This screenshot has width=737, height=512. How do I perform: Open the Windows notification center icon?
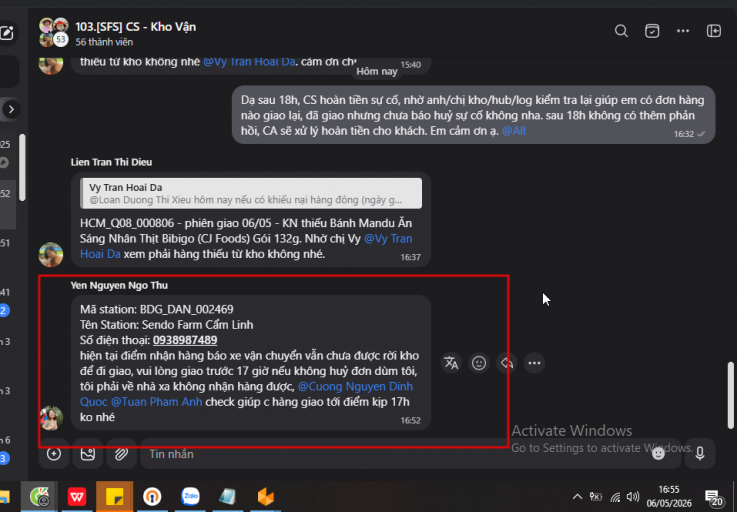(x=713, y=497)
